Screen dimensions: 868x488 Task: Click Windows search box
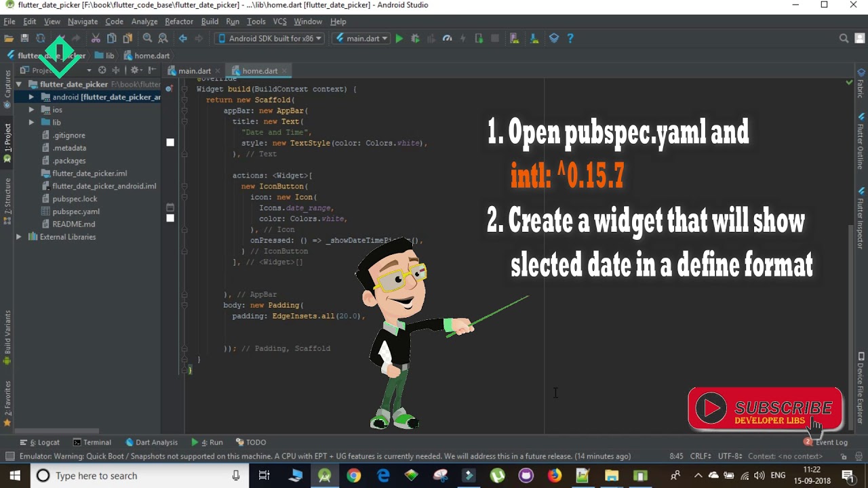pyautogui.click(x=138, y=476)
